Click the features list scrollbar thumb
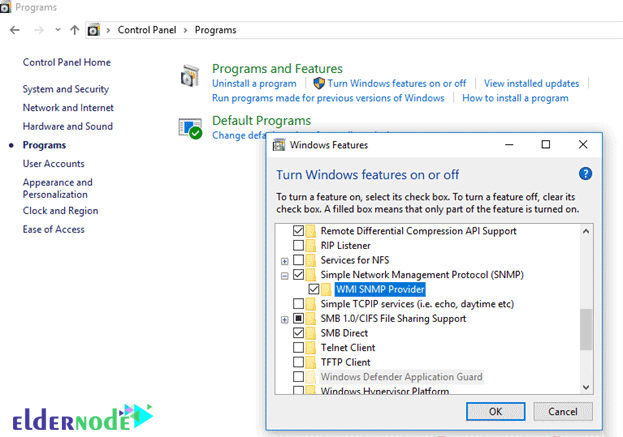The image size is (623, 437). coord(586,329)
